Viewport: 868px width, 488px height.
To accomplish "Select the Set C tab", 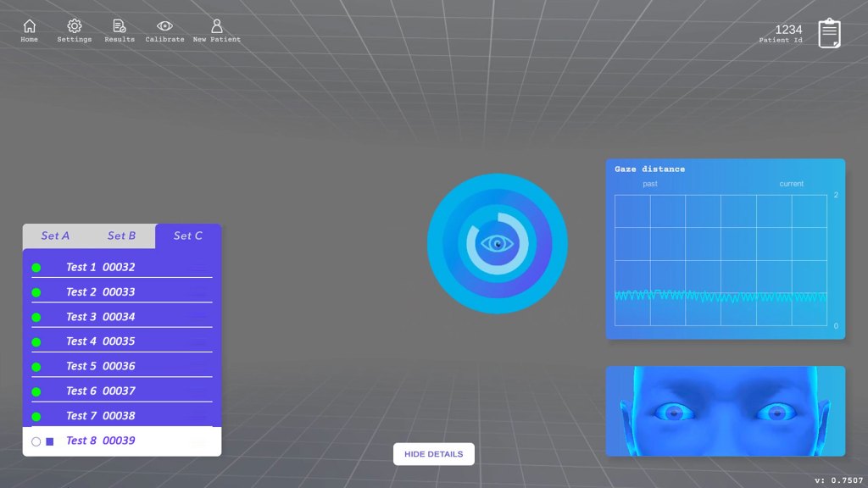I will click(x=188, y=236).
